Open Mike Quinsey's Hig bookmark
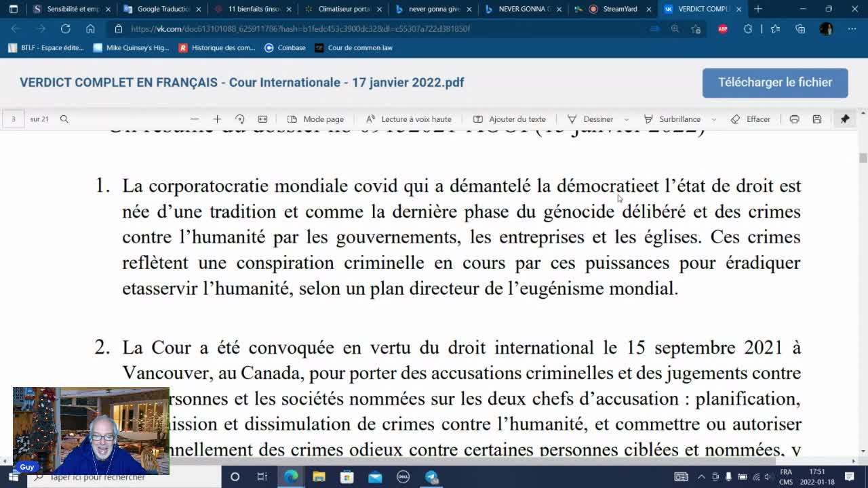 click(x=132, y=48)
